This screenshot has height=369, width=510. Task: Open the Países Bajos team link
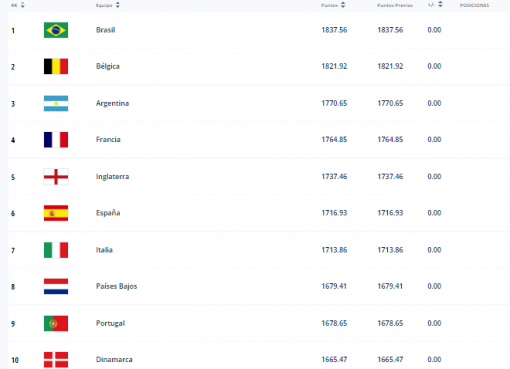coord(116,286)
